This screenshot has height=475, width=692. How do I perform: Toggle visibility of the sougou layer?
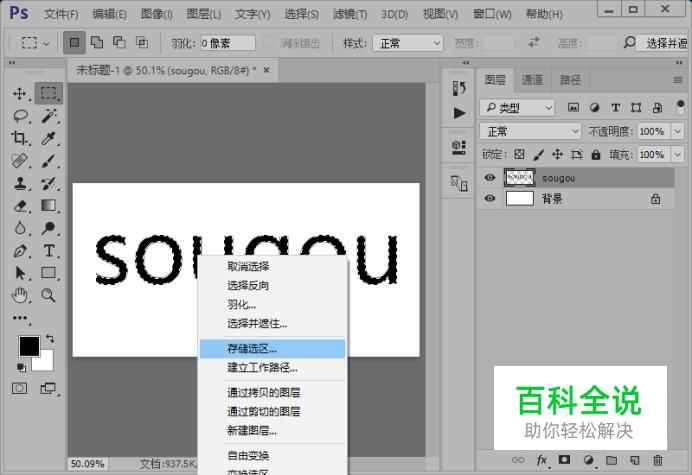489,177
